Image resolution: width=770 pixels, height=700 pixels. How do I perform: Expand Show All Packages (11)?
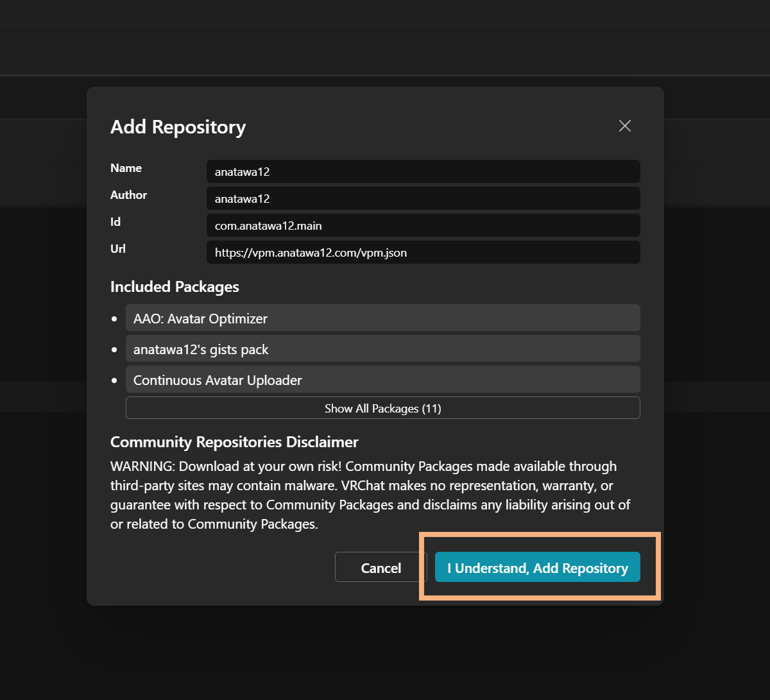pos(383,408)
